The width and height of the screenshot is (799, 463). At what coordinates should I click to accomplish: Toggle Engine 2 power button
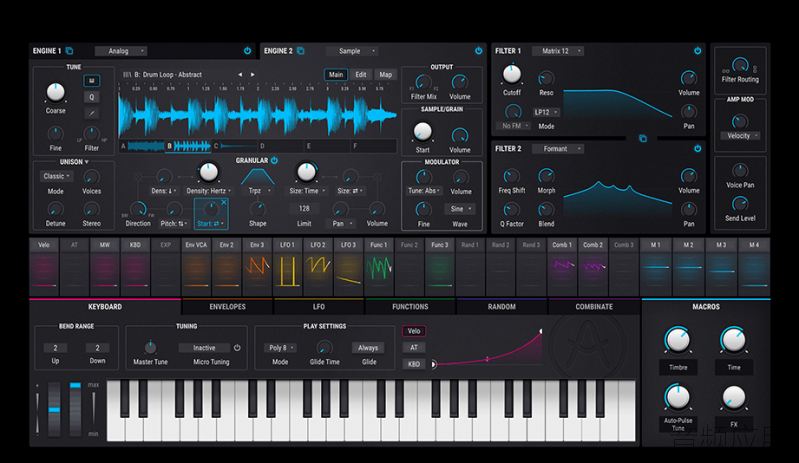point(478,51)
